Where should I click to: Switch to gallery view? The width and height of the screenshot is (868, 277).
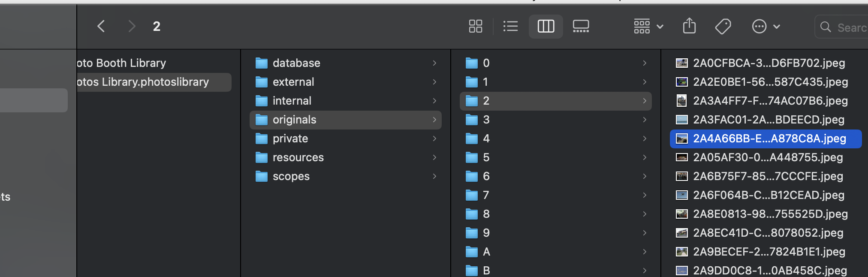pyautogui.click(x=581, y=27)
